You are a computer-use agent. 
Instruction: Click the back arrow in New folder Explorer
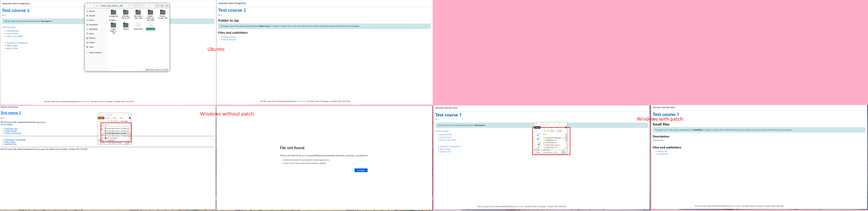coord(100,121)
